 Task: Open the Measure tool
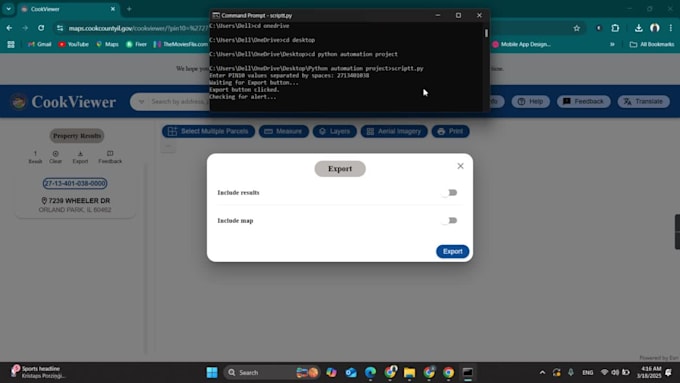[284, 131]
